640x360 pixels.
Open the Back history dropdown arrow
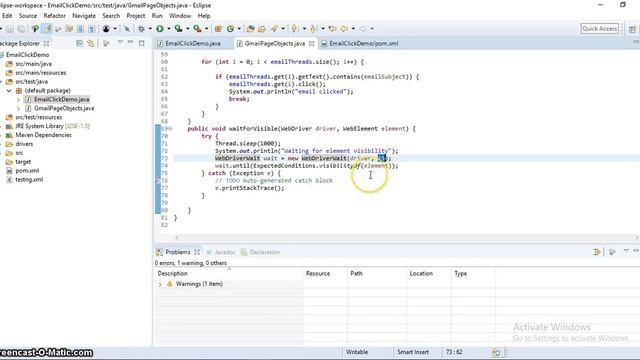point(353,29)
